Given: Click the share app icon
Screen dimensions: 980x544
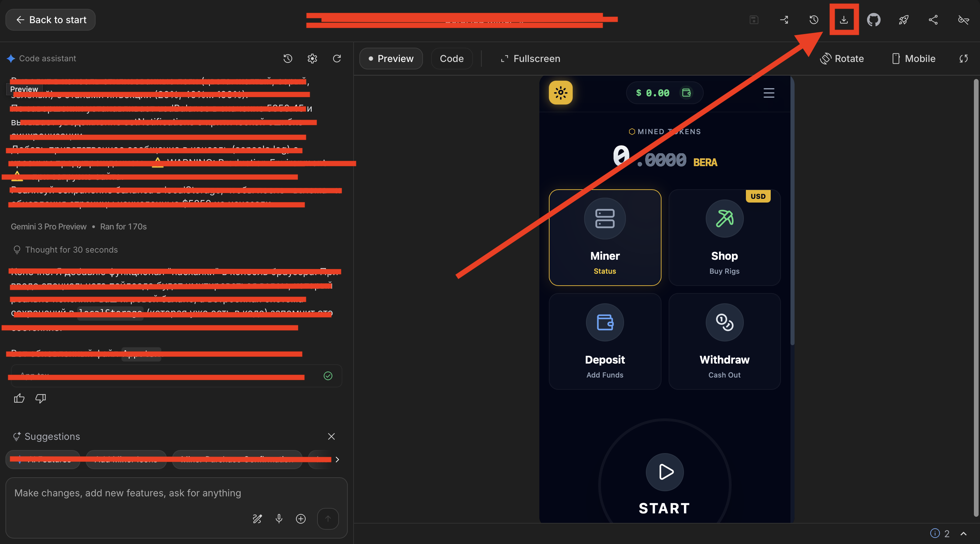Looking at the screenshot, I should pos(933,20).
